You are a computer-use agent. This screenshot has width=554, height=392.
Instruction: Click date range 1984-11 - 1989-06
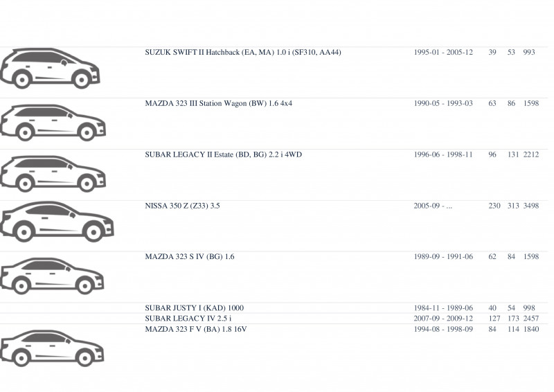(x=443, y=308)
